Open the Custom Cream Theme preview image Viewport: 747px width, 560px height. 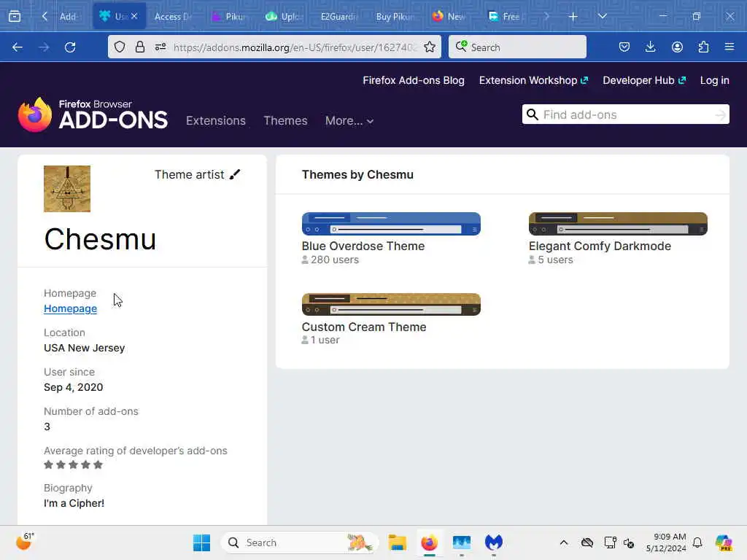pos(391,304)
